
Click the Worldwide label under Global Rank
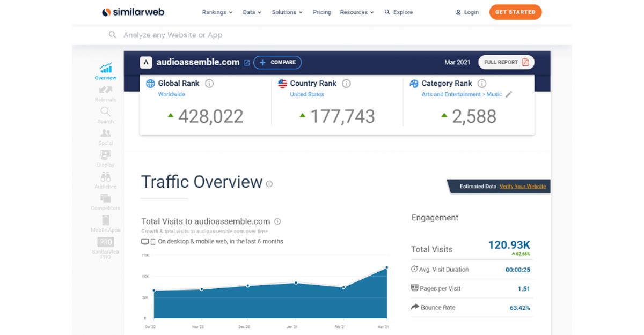(x=171, y=94)
